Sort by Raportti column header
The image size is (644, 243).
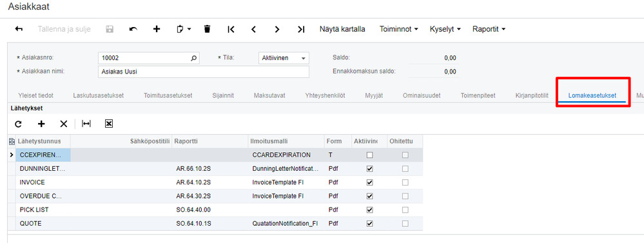210,141
